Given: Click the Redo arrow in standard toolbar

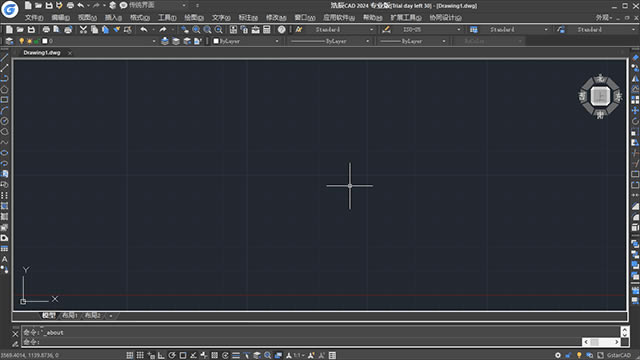Looking at the screenshot, I should [x=162, y=29].
